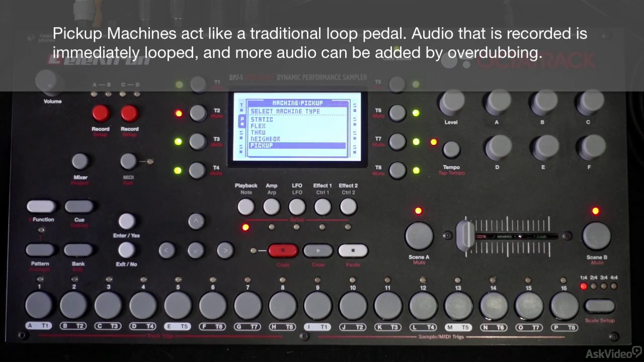Arm the A-B input Record button
The width and height of the screenshot is (644, 362).
tap(101, 114)
